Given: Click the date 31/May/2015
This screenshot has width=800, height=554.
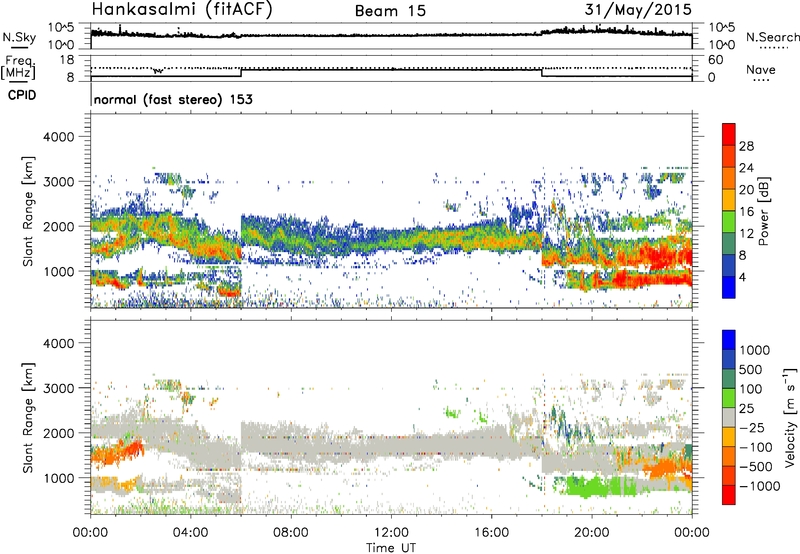Looking at the screenshot, I should click(638, 10).
